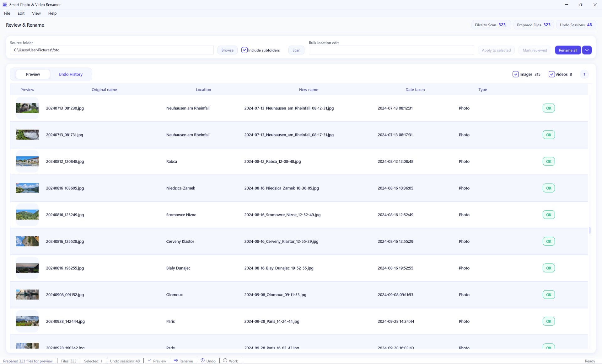The image size is (602, 364).
Task: Uncheck the Videos filter checkbox
Action: (551, 74)
